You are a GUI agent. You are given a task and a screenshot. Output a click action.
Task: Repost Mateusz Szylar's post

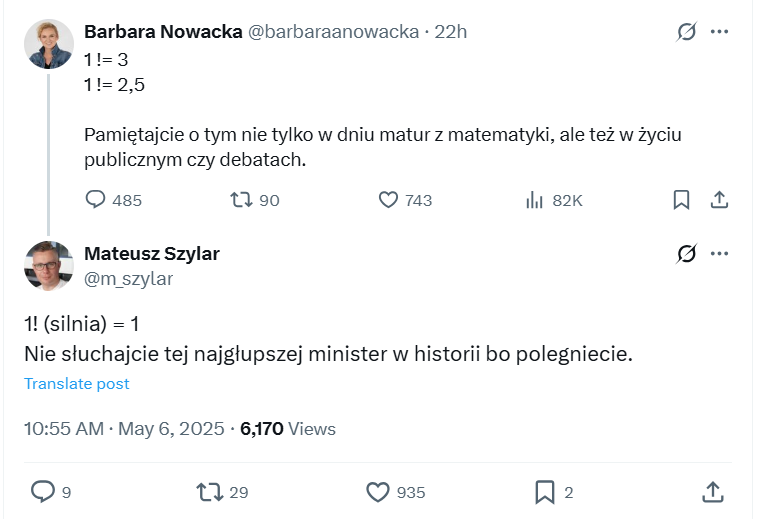click(209, 491)
